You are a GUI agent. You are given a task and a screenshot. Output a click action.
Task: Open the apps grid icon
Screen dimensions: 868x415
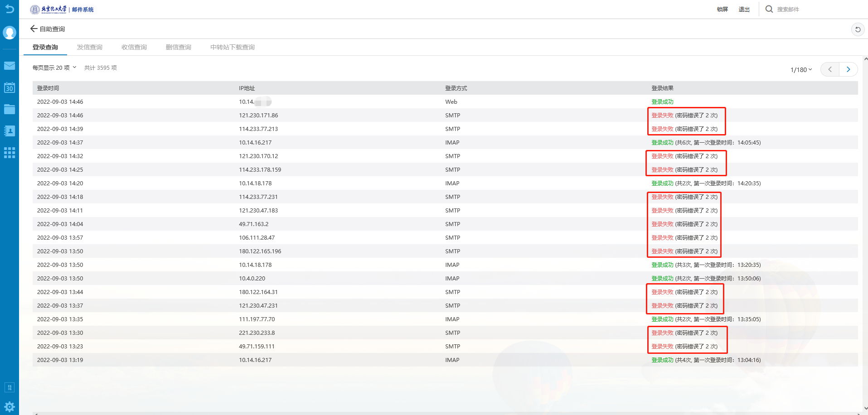pos(10,153)
